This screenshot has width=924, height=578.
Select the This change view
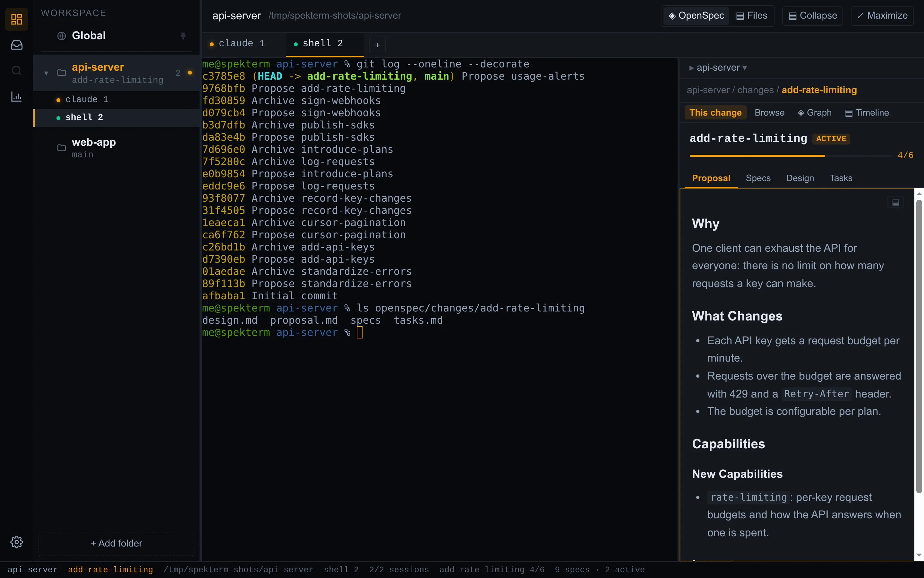(715, 112)
